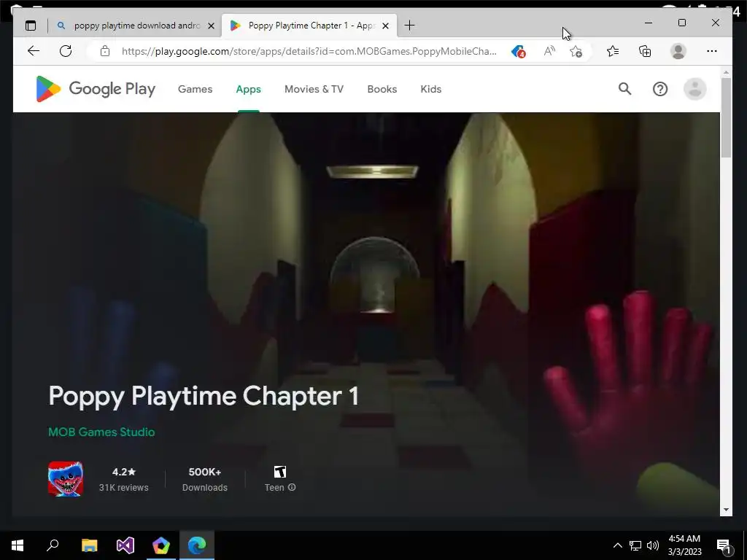Open the Windows Start menu
747x560 pixels.
coord(18,545)
